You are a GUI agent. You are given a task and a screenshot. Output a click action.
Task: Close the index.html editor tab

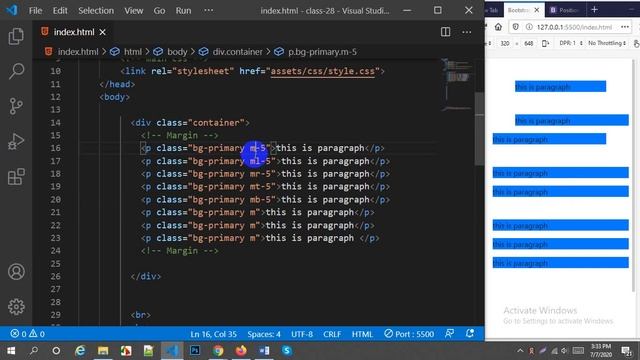[102, 32]
